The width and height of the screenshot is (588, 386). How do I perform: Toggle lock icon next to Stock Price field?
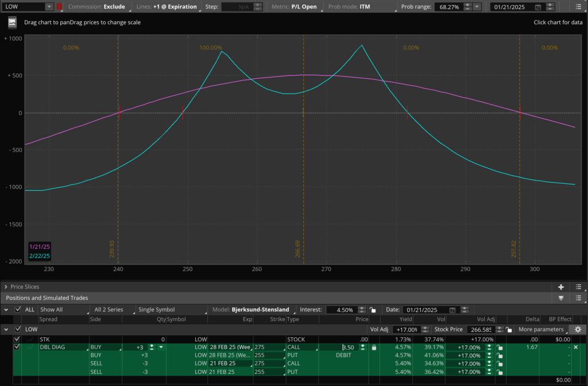(509, 329)
